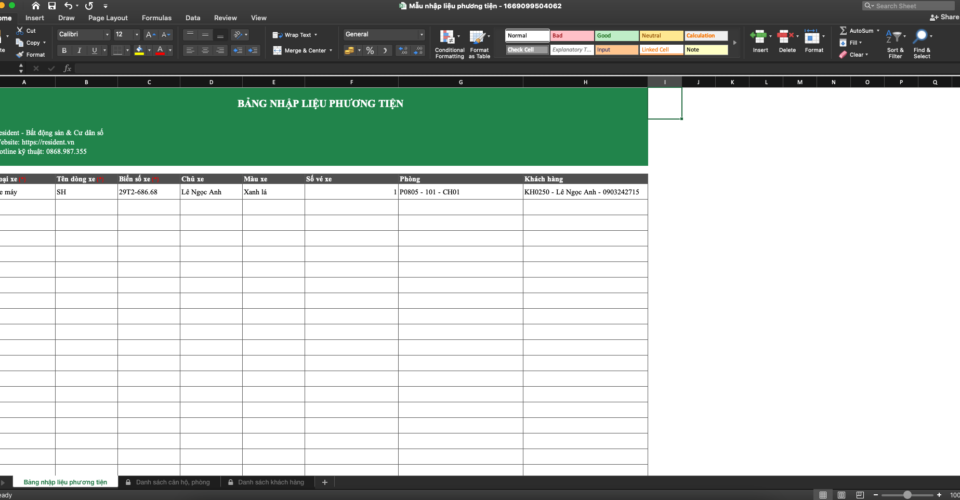Toggle Bold formatting
Image resolution: width=960 pixels, height=500 pixels.
pyautogui.click(x=62, y=50)
